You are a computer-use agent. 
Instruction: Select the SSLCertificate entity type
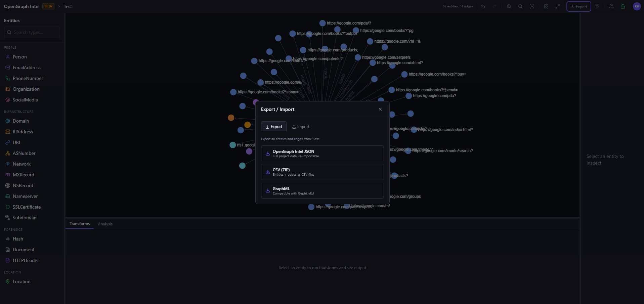coord(27,207)
